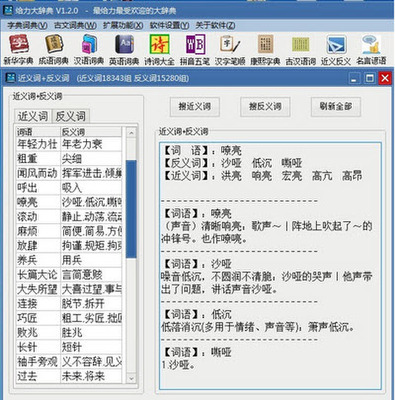Select the 长针 row
The height and width of the screenshot is (400, 395).
69,347
